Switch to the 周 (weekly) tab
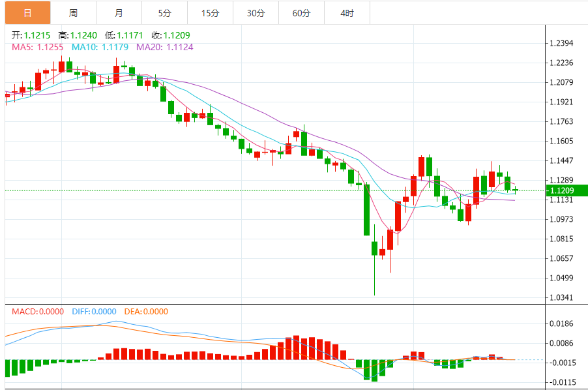Viewport: 588px width, 390px height. click(73, 13)
